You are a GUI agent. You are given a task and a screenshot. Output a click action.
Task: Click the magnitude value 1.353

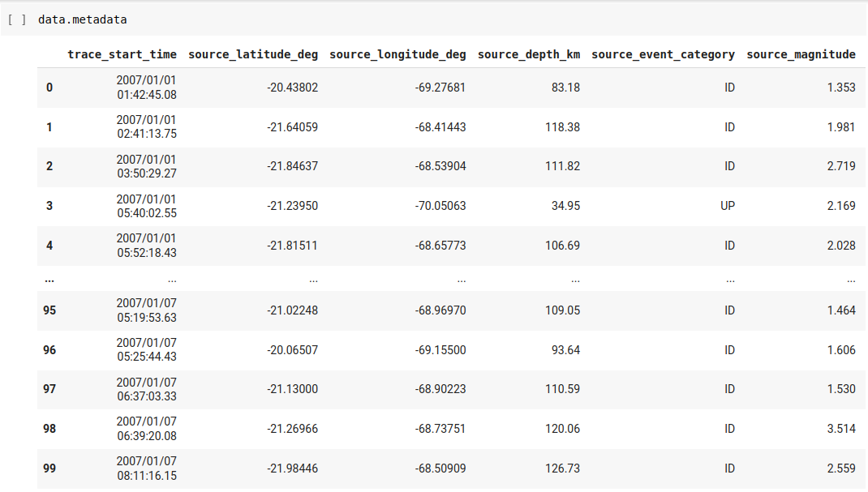(x=841, y=88)
